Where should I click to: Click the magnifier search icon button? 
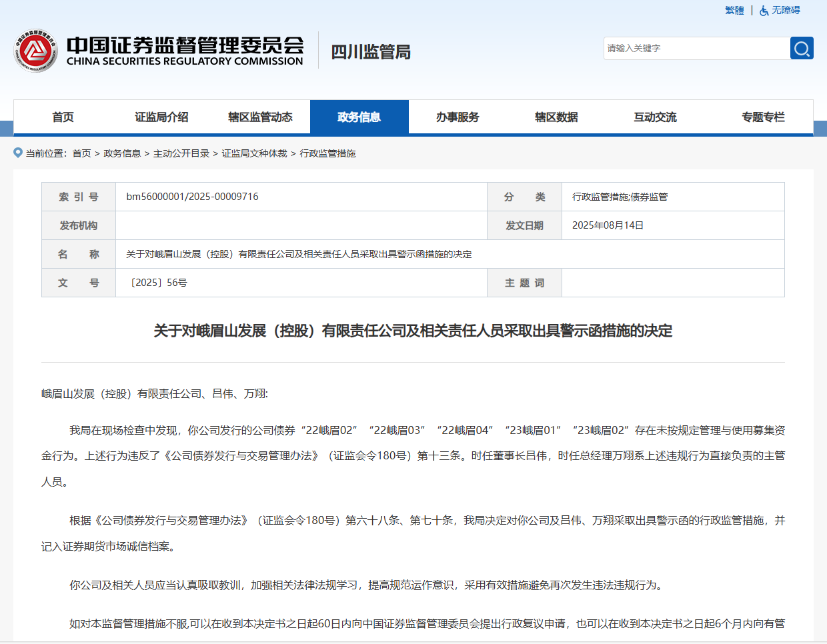pos(802,48)
